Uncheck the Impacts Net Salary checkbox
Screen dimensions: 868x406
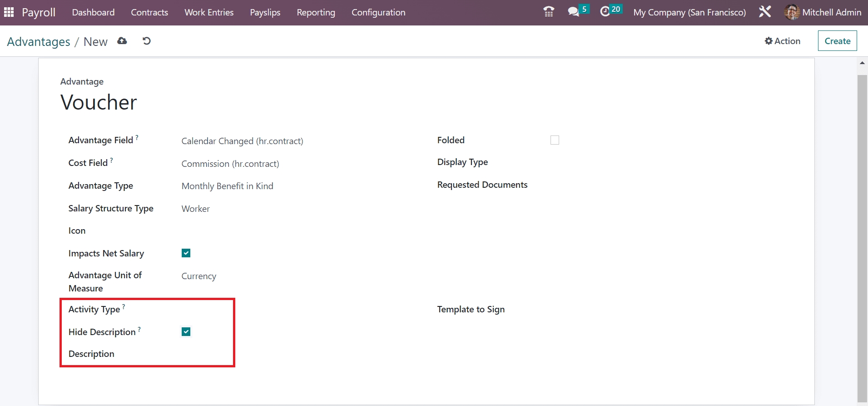pyautogui.click(x=186, y=253)
